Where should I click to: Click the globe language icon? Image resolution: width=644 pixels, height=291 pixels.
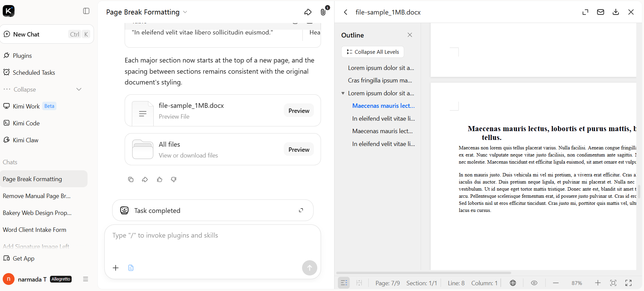[x=513, y=283]
